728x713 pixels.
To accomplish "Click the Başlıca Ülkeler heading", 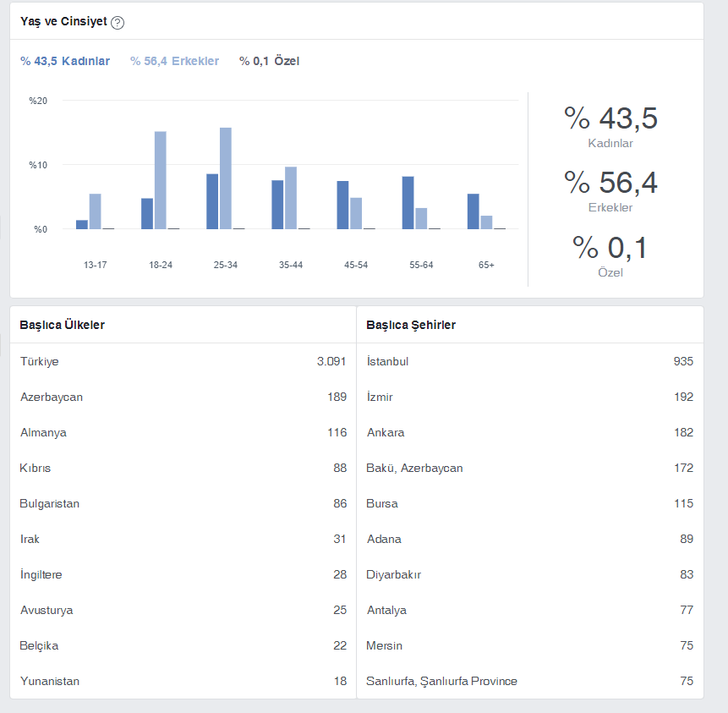I will pos(63,325).
